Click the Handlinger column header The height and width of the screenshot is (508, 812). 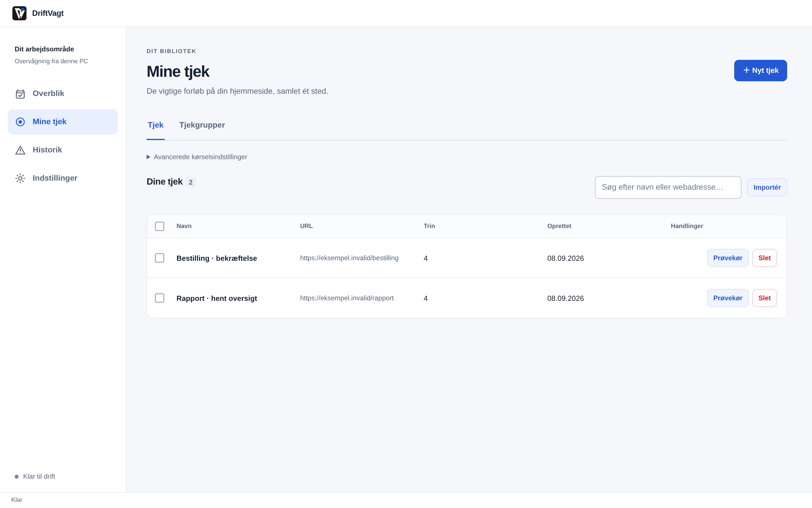[687, 226]
